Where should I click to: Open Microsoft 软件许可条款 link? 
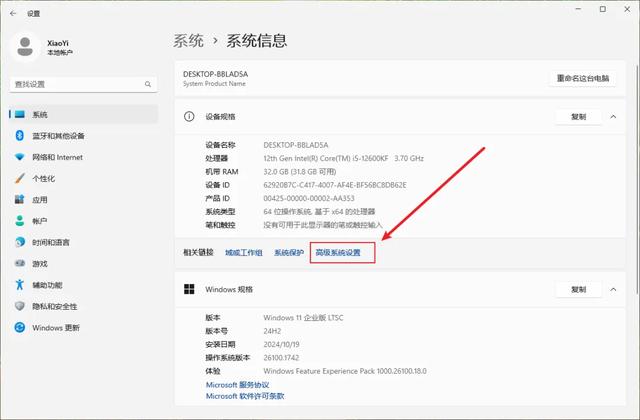pos(245,396)
